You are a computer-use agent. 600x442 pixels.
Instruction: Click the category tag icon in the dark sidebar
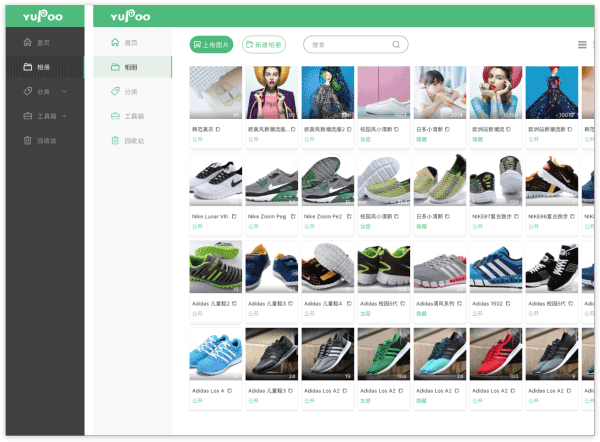(28, 91)
